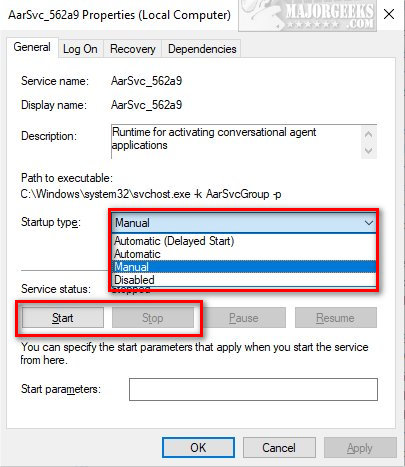The height and width of the screenshot is (467, 405).
Task: Select Automatic from startup type list
Action: click(244, 254)
